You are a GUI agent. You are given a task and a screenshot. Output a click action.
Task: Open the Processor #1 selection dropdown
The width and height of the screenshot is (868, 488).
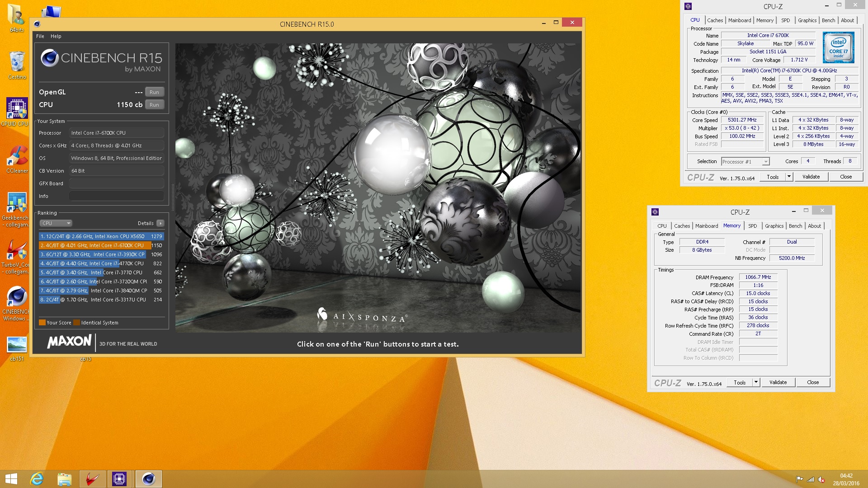tap(745, 162)
